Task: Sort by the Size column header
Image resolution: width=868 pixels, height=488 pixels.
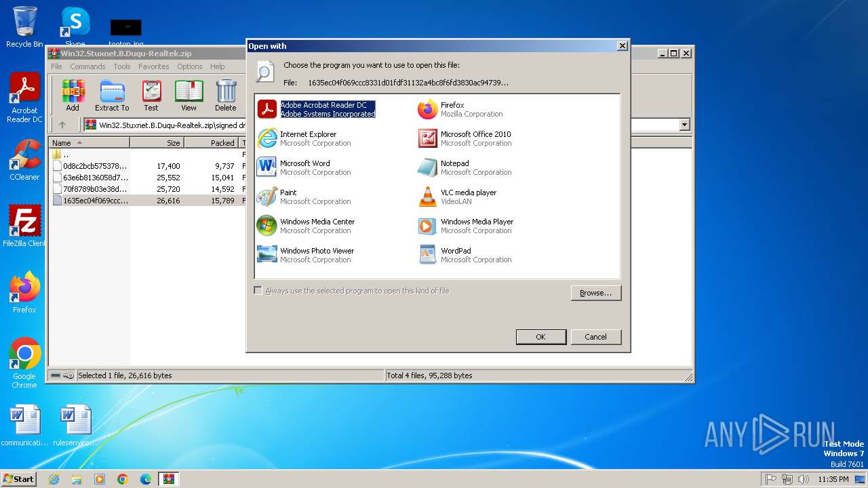Action: tap(157, 143)
